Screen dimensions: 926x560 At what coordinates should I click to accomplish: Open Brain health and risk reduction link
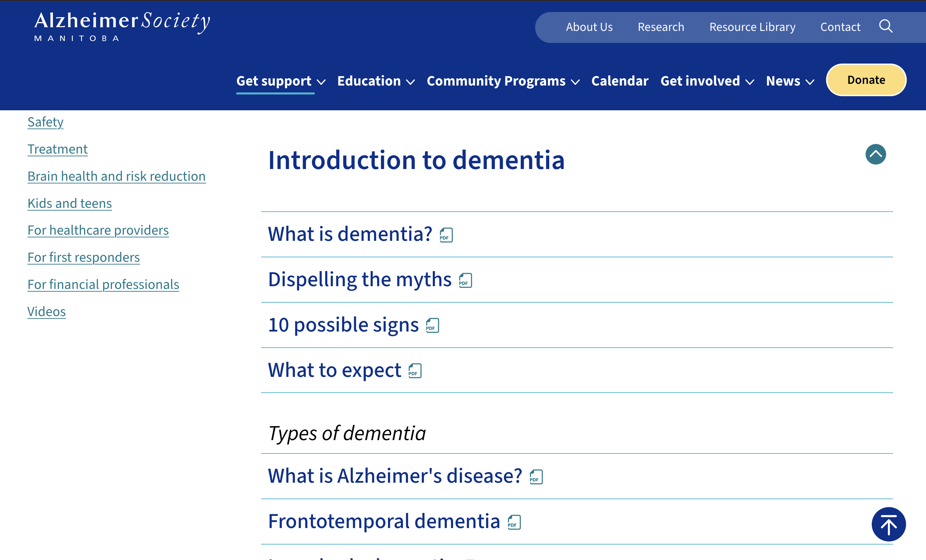point(116,176)
